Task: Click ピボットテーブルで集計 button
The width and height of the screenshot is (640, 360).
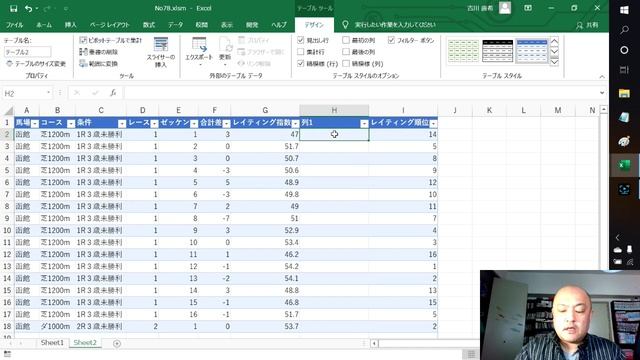Action: click(x=111, y=40)
